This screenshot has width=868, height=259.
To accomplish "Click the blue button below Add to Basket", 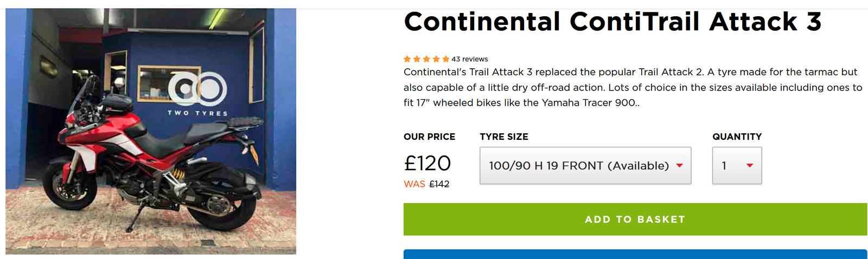I will (635, 254).
